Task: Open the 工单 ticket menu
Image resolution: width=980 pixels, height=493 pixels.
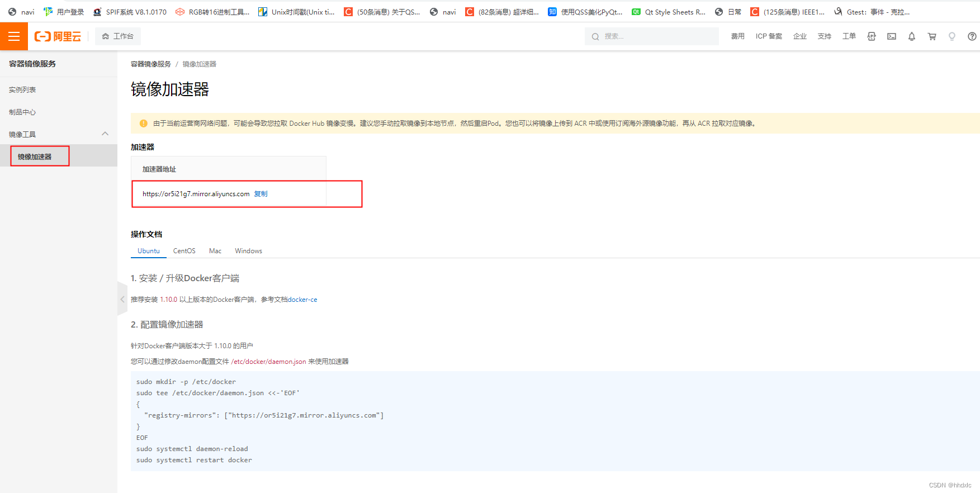Action: (849, 36)
